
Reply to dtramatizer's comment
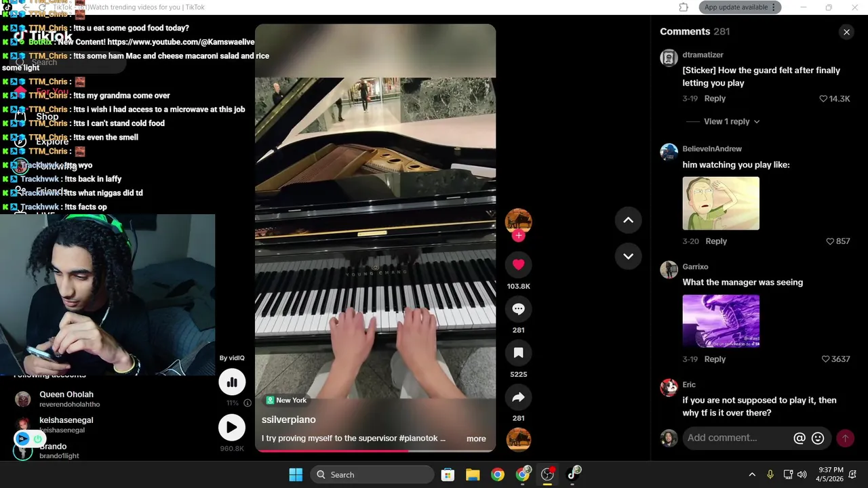(715, 99)
